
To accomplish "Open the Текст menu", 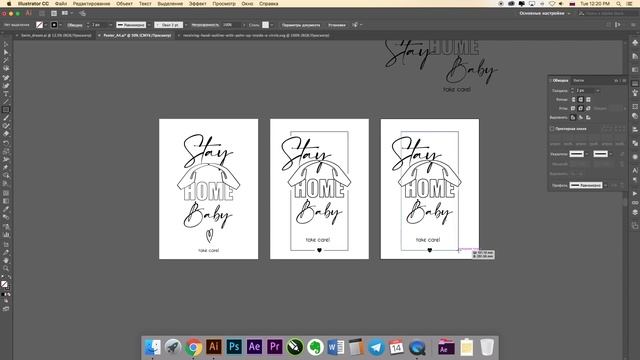I will click(x=145, y=4).
